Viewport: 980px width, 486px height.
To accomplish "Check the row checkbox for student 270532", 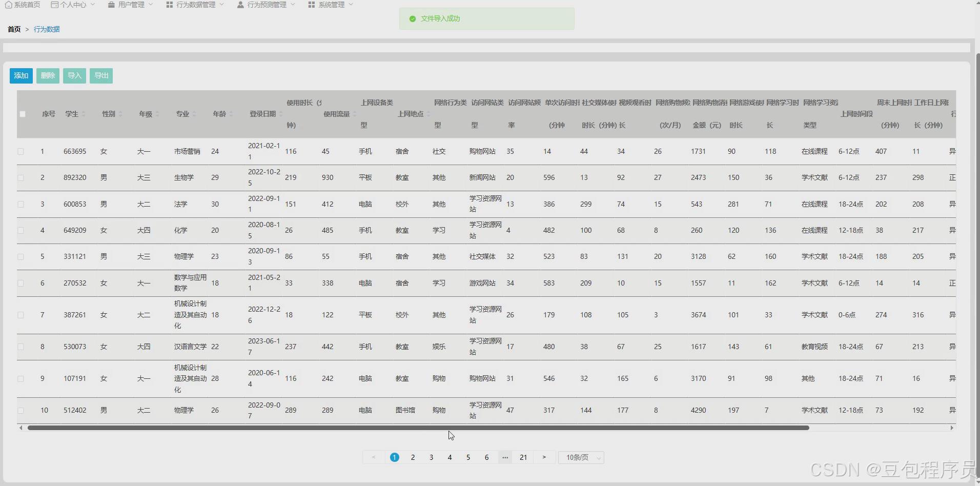I will [x=21, y=283].
